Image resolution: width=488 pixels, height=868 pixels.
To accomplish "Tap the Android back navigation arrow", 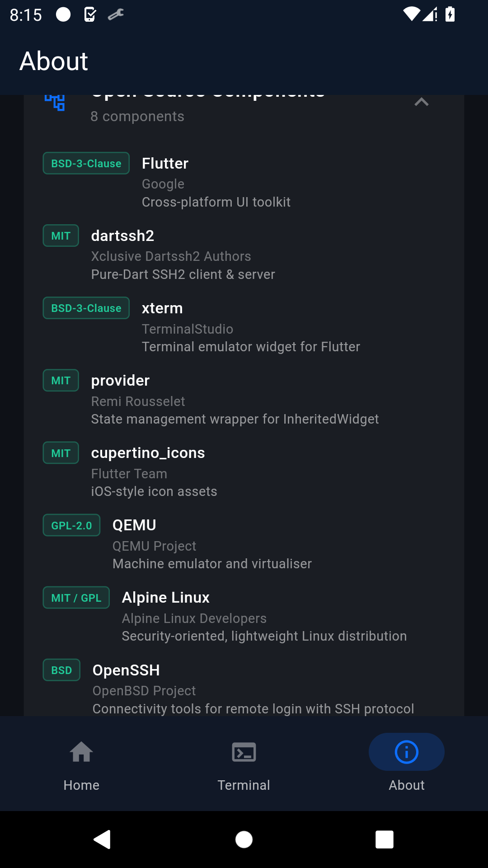I will 103,840.
